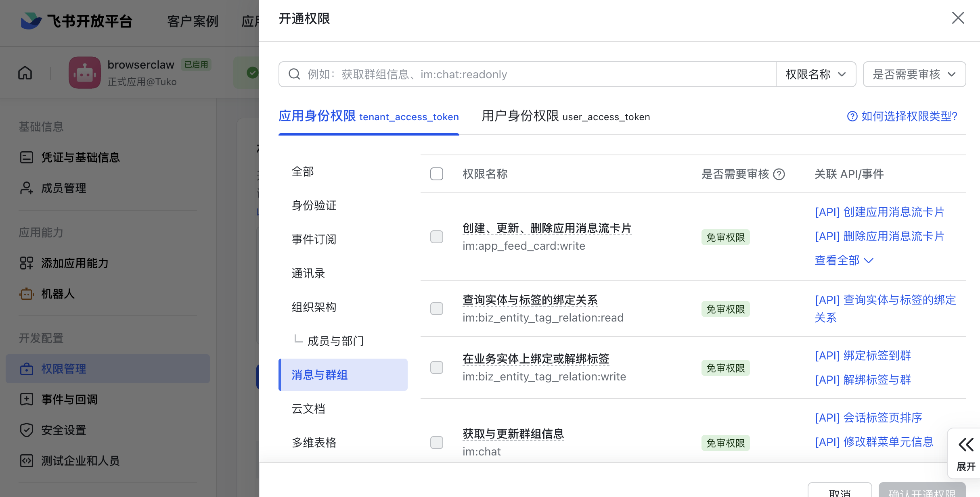
Task: Click the browserclaw robot app icon
Action: click(84, 73)
